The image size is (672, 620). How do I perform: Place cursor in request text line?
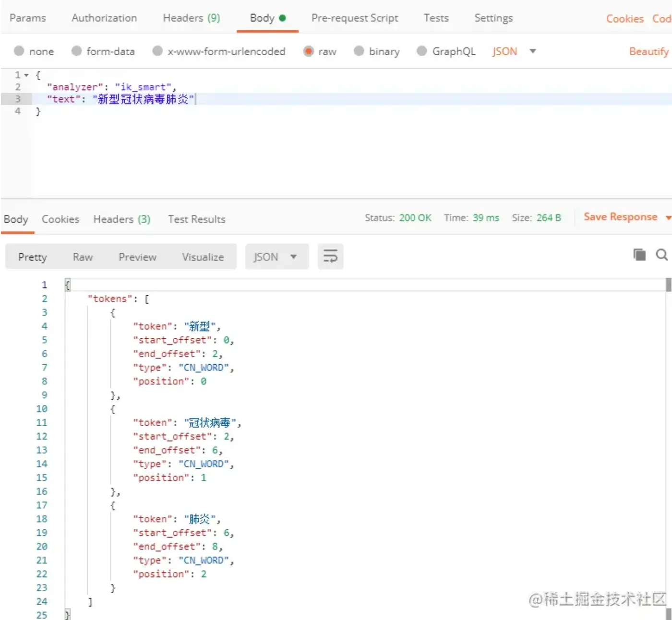tap(351, 99)
